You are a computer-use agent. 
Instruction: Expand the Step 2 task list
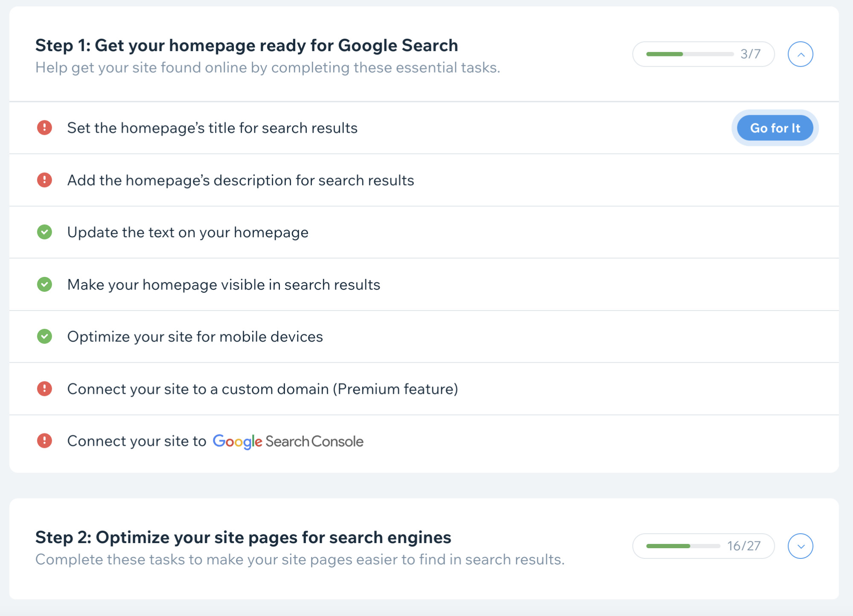[x=801, y=546]
